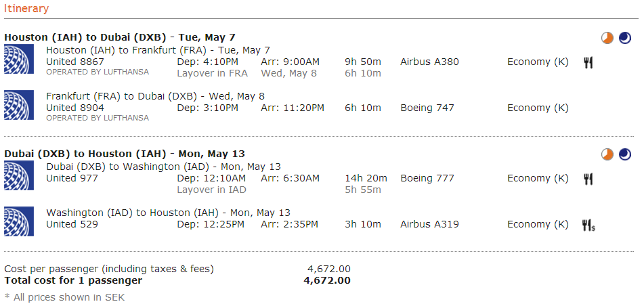The width and height of the screenshot is (644, 304).
Task: Click blue moon icon on Houston-Dubai header
Action: (624, 38)
